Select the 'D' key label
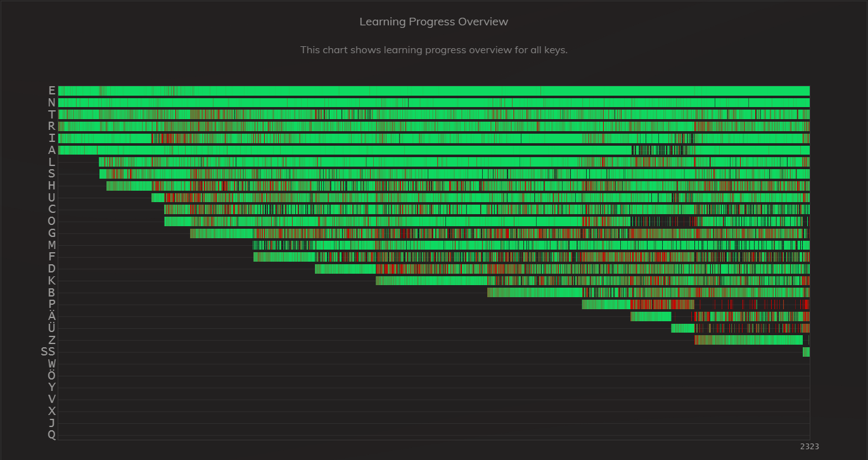This screenshot has height=460, width=868. pos(51,269)
